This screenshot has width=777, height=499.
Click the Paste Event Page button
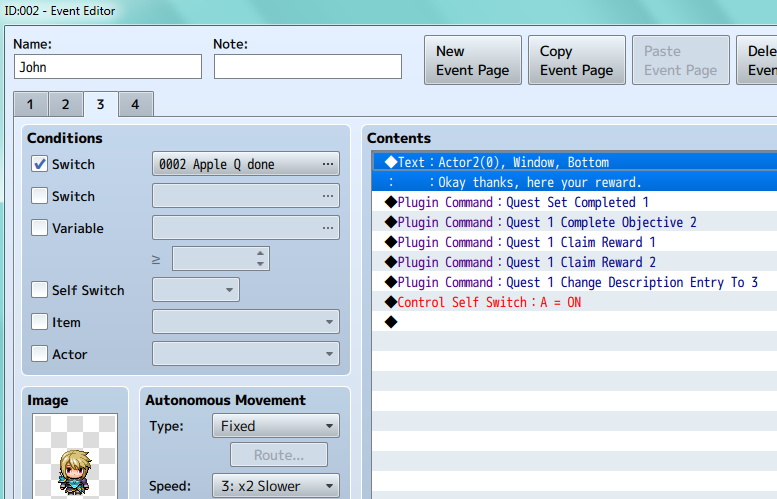tap(681, 60)
